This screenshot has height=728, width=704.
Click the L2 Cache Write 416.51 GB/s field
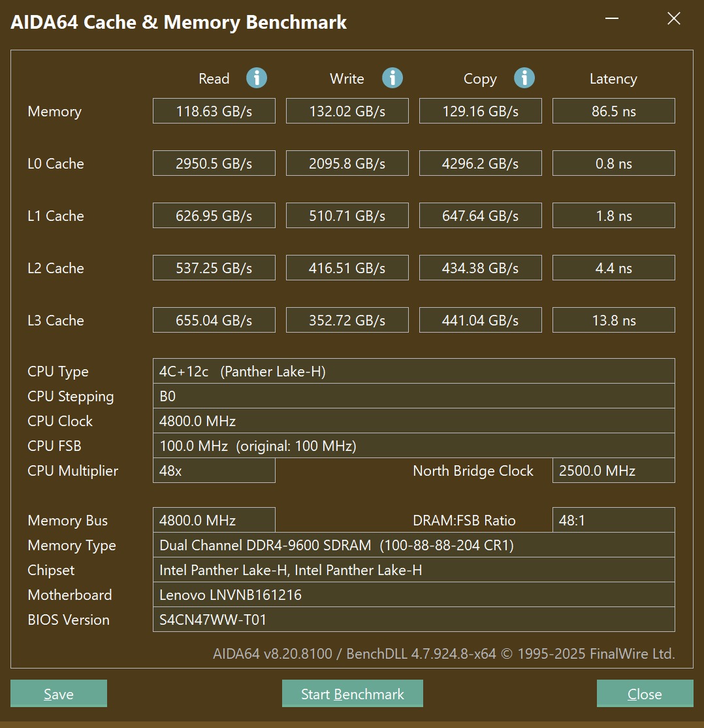point(347,268)
